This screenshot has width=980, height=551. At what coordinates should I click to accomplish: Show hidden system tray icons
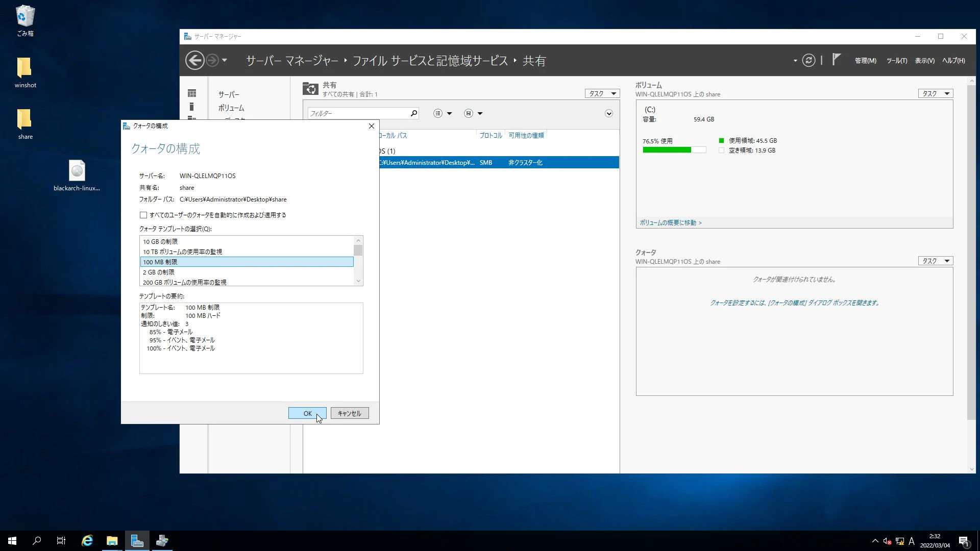(x=875, y=541)
